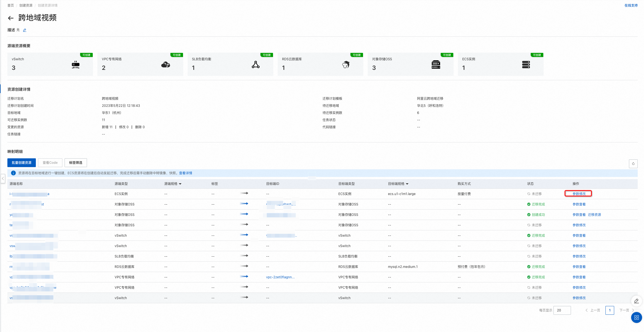Click 标签筛选 button

coord(76,163)
